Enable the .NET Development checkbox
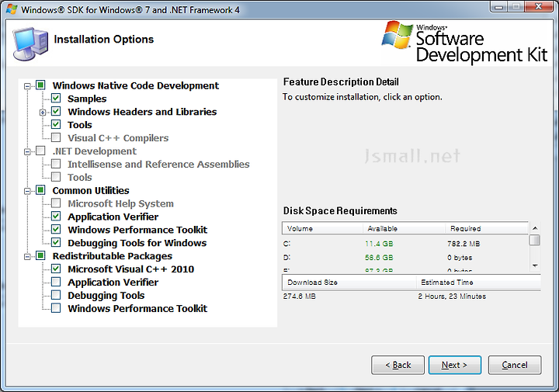Image resolution: width=559 pixels, height=392 pixels. tap(40, 151)
